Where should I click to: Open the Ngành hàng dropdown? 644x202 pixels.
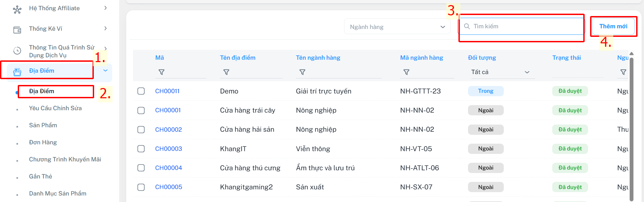click(x=397, y=27)
